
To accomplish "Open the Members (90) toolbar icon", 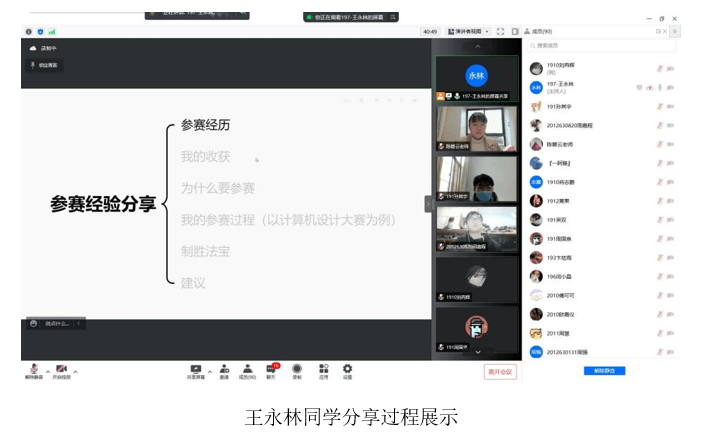I will tap(246, 370).
